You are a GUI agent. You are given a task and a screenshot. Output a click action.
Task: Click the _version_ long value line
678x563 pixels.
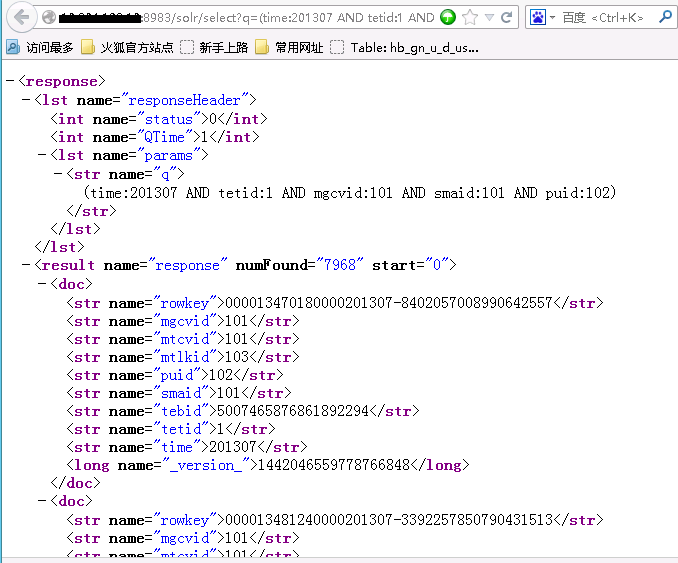click(x=268, y=465)
